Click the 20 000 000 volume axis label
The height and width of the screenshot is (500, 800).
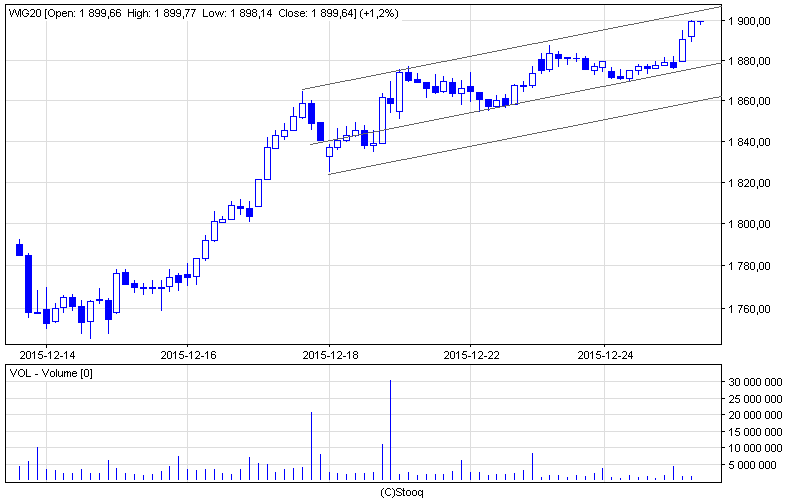(755, 415)
